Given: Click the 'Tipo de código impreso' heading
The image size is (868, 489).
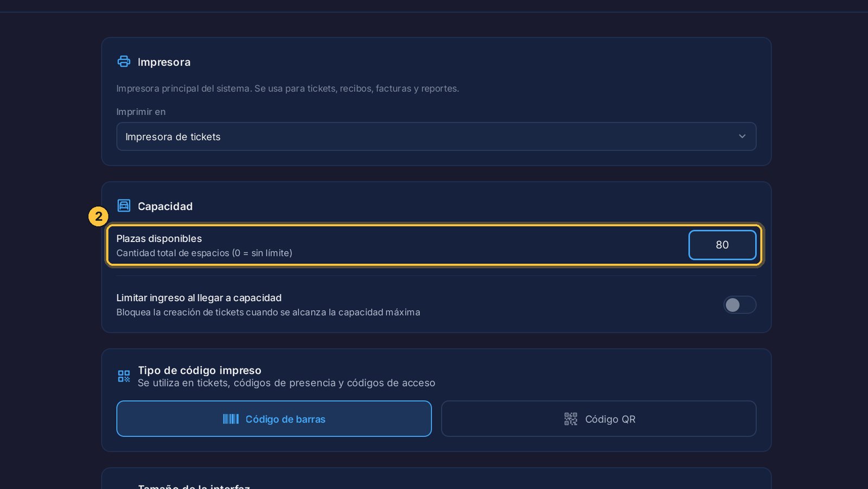Looking at the screenshot, I should (200, 370).
